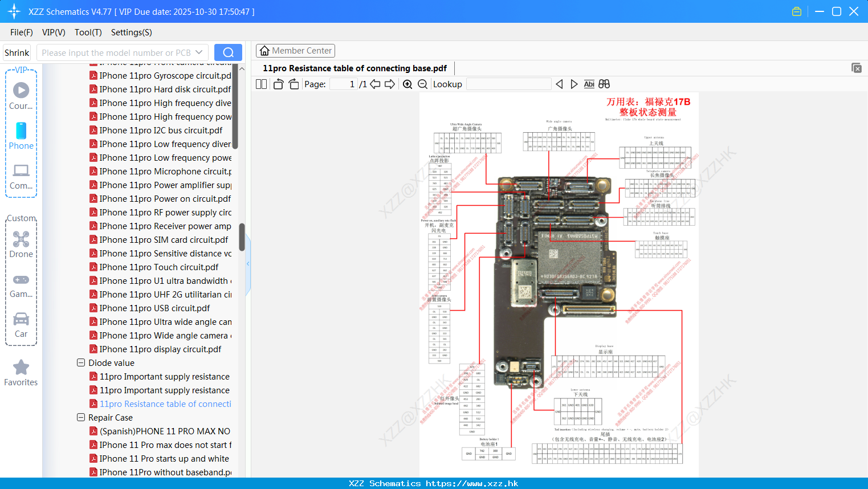
Task: Click the file tree vertical scrollbar
Action: pos(242,237)
